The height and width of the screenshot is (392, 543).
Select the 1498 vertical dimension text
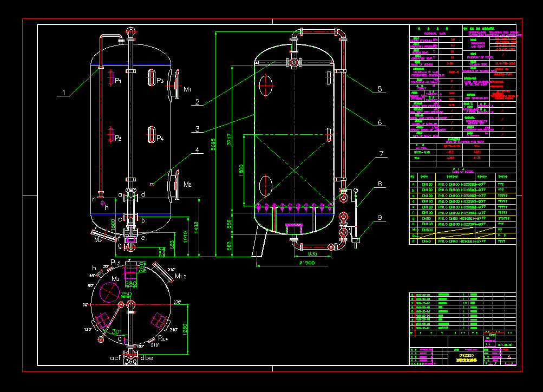[x=197, y=227]
